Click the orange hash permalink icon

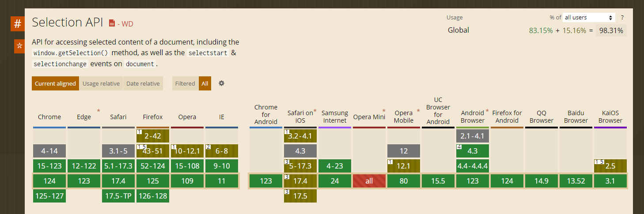[18, 24]
